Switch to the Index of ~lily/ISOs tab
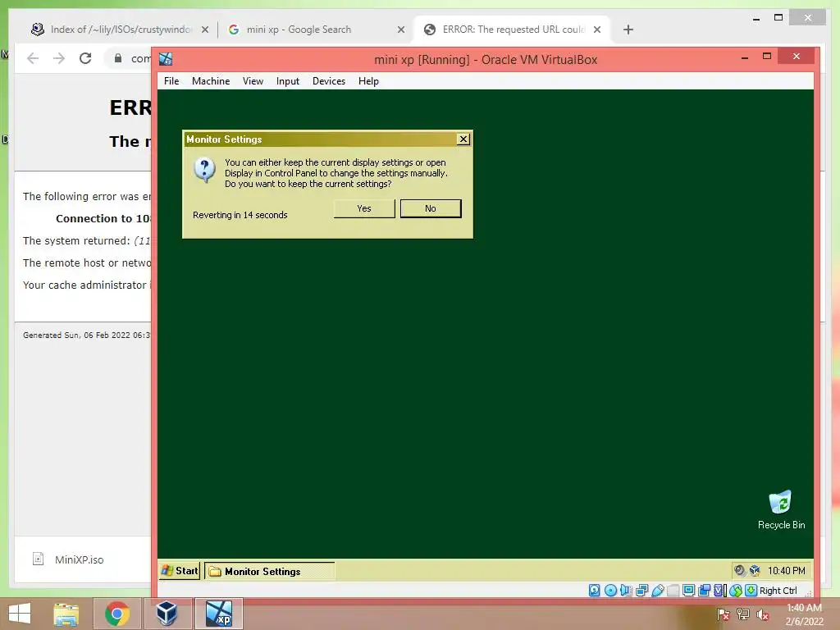The height and width of the screenshot is (630, 840). click(121, 30)
